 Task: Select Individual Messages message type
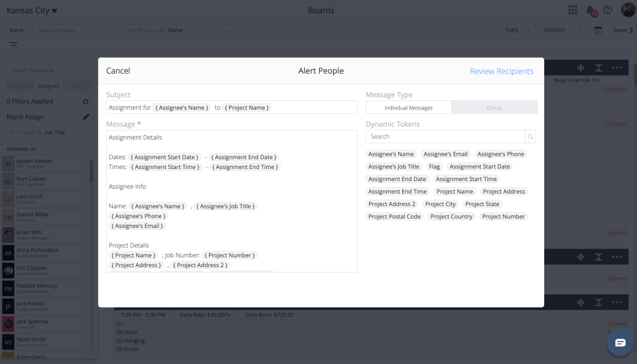(409, 107)
